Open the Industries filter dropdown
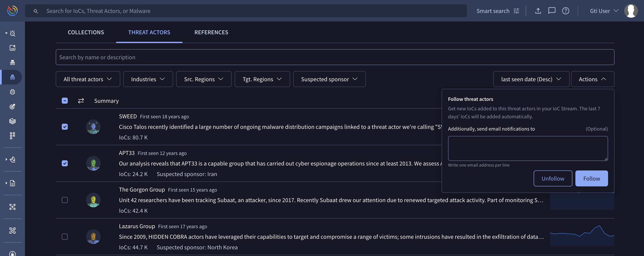This screenshot has width=644, height=256. (148, 79)
